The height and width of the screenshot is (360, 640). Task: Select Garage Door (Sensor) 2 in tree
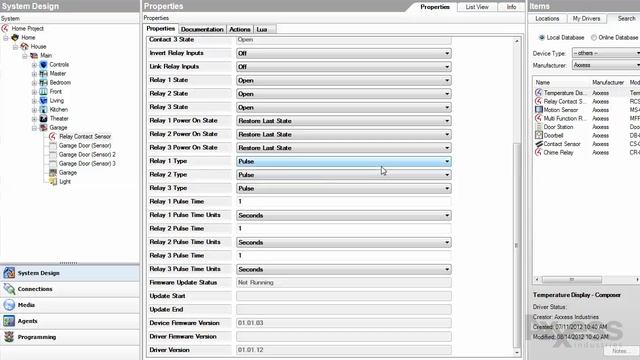87,155
